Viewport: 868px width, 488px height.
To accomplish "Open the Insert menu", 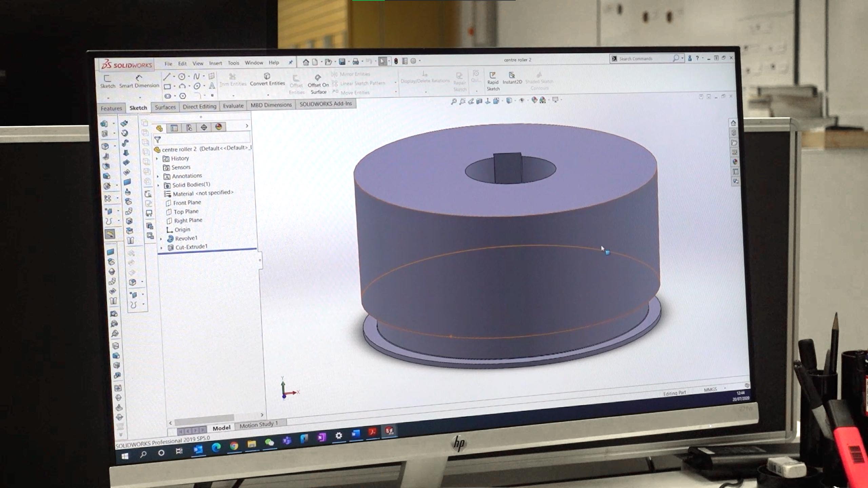I will [216, 63].
